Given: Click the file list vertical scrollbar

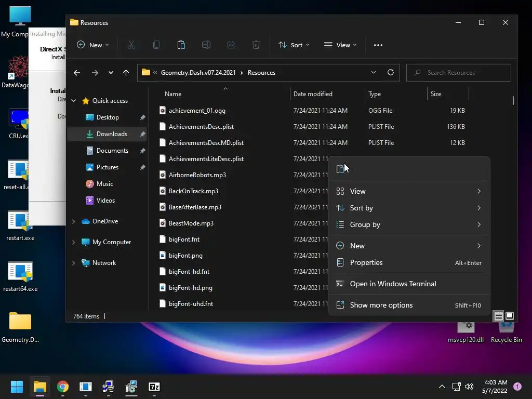Looking at the screenshot, I should (513, 101).
